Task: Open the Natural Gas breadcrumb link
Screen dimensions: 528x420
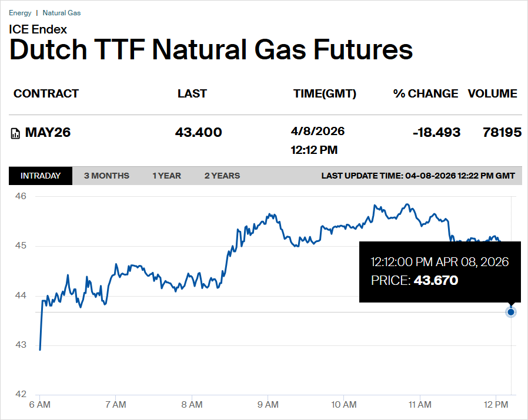Action: click(62, 13)
